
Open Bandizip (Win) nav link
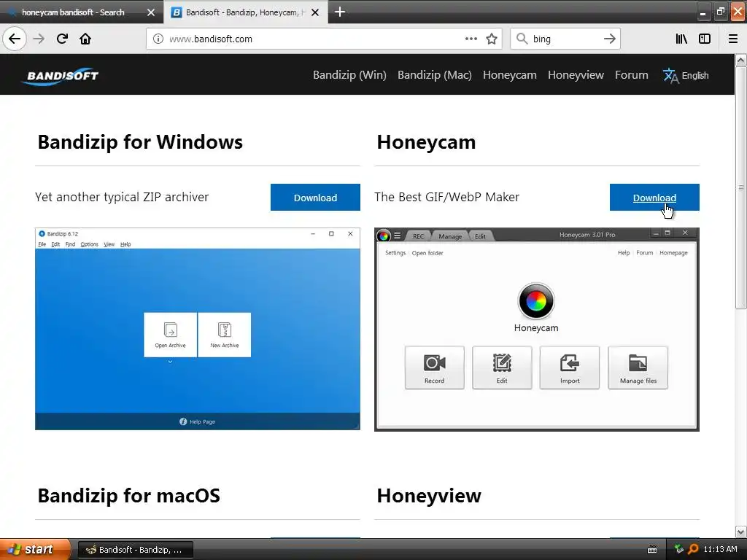pyautogui.click(x=349, y=75)
